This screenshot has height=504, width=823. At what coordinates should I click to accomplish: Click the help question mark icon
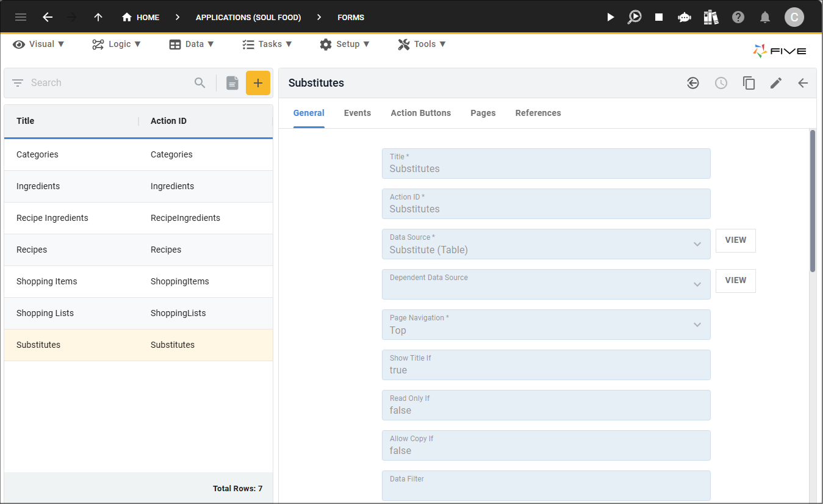738,17
